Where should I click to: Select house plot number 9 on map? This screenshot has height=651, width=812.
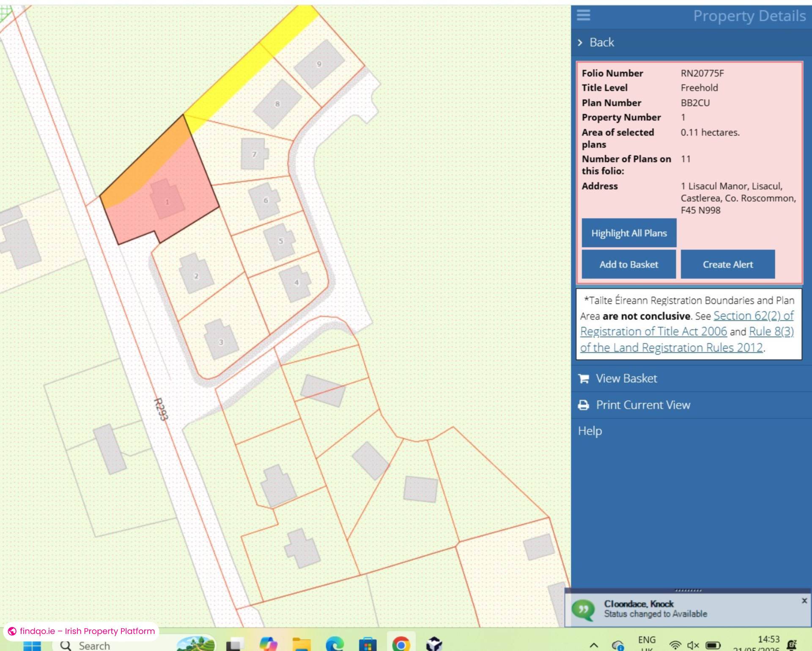pyautogui.click(x=319, y=64)
